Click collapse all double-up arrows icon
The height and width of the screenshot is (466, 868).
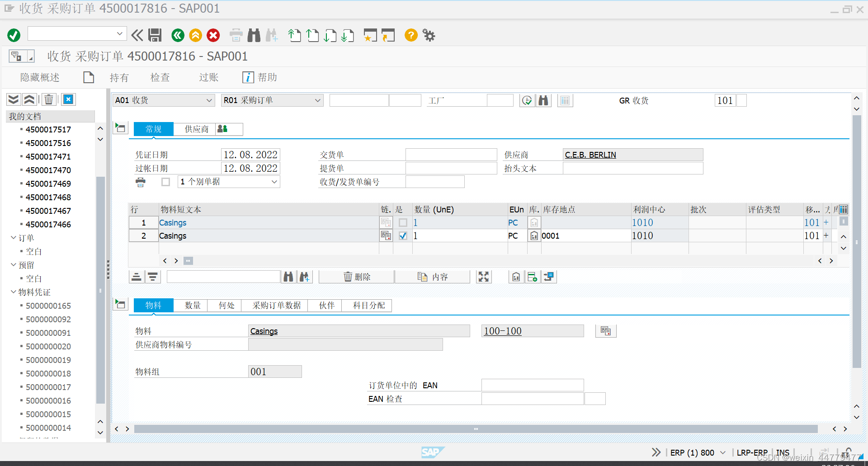click(29, 99)
